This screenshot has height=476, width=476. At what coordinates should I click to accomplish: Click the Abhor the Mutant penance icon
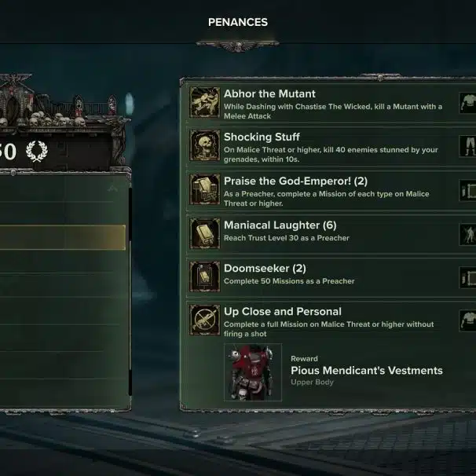pos(205,102)
